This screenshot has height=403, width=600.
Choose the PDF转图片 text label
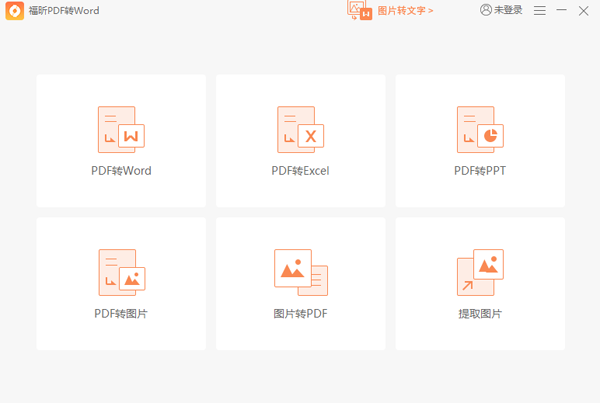point(121,314)
